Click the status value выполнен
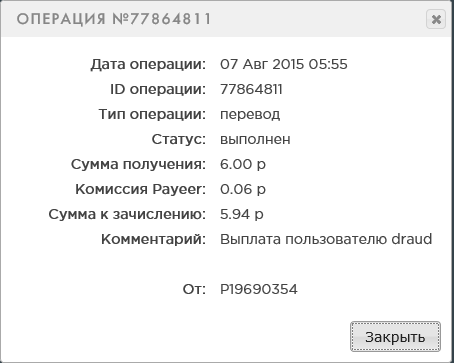 coord(255,139)
